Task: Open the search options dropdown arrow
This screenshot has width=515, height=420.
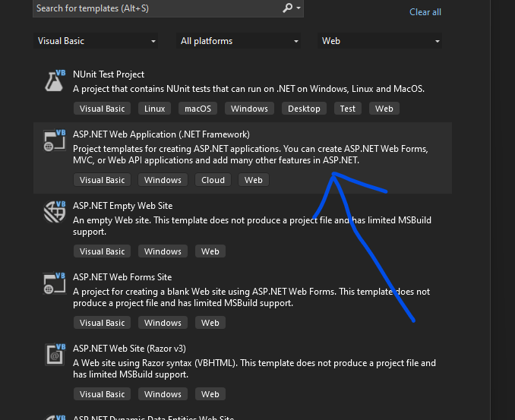Action: 299,8
